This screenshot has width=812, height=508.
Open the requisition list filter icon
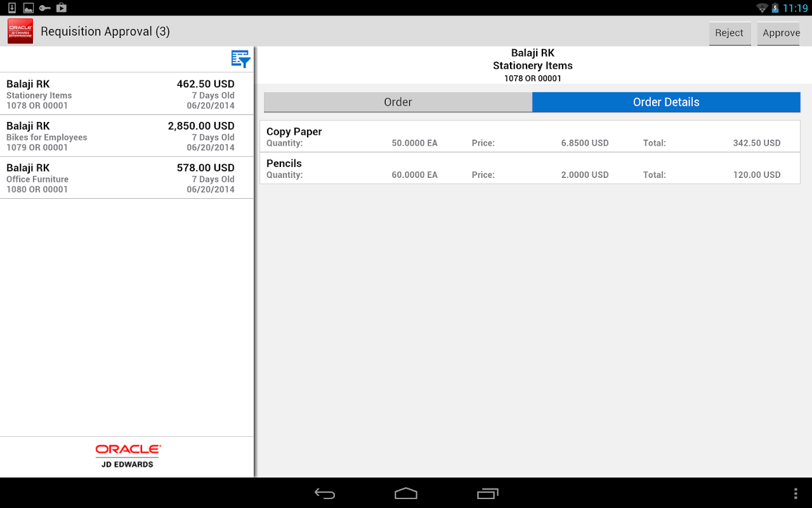tap(240, 60)
